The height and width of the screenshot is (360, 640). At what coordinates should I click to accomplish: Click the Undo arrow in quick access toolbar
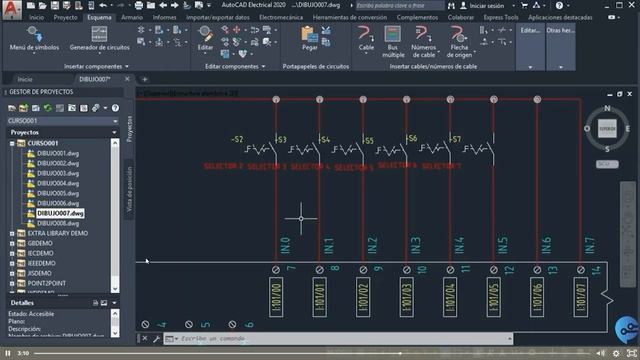[x=103, y=6]
